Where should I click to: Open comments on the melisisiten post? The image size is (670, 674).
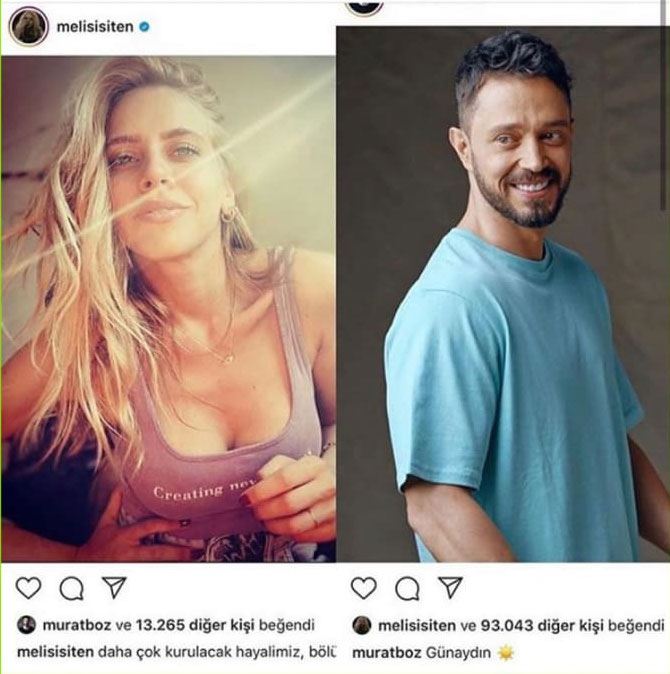click(72, 588)
